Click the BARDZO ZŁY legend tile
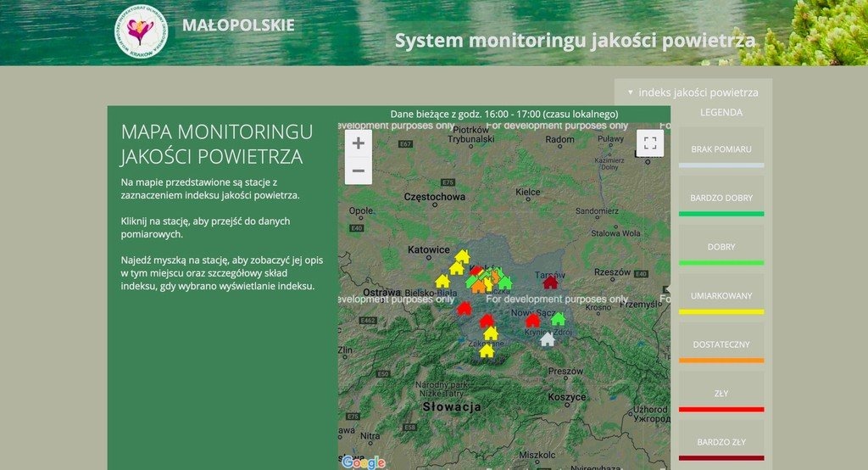 point(721,440)
